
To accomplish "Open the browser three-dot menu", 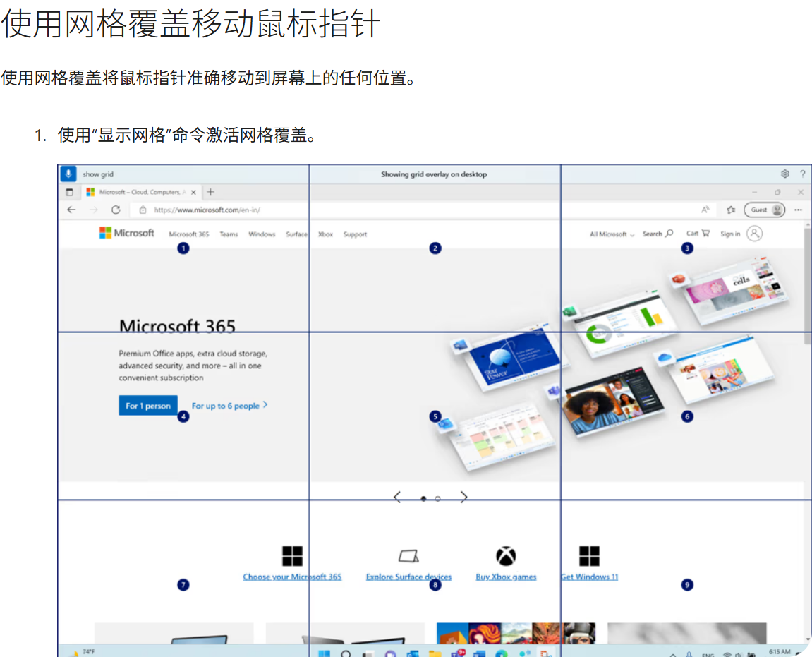I will click(798, 210).
